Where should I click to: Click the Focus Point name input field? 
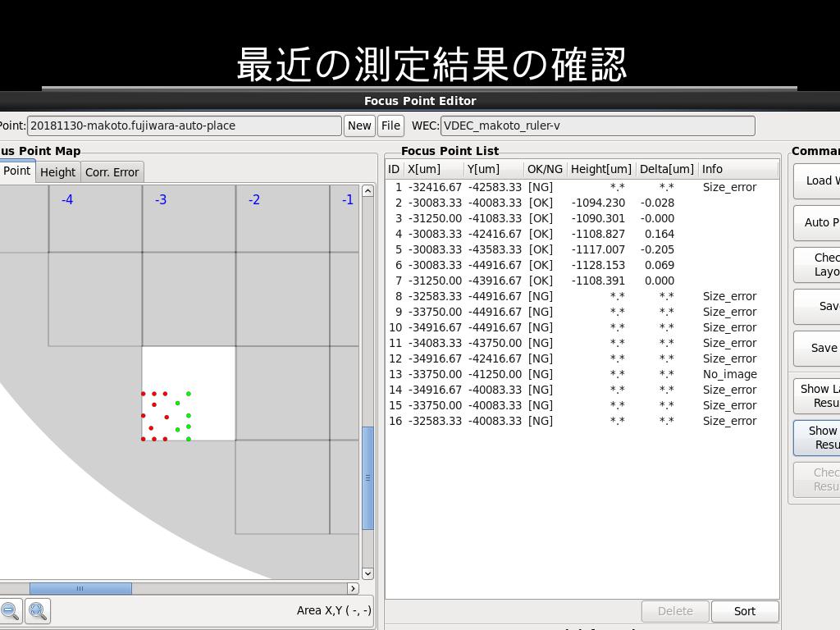click(x=185, y=126)
